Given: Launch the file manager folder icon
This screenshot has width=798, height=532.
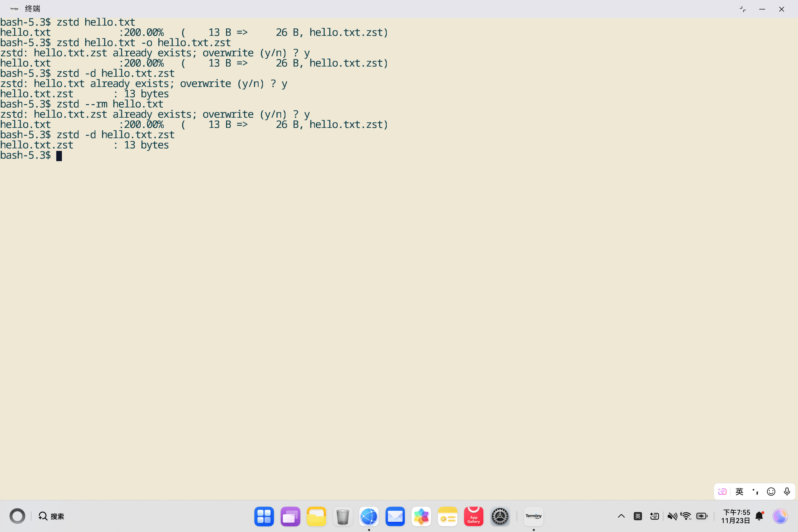Looking at the screenshot, I should 316,516.
